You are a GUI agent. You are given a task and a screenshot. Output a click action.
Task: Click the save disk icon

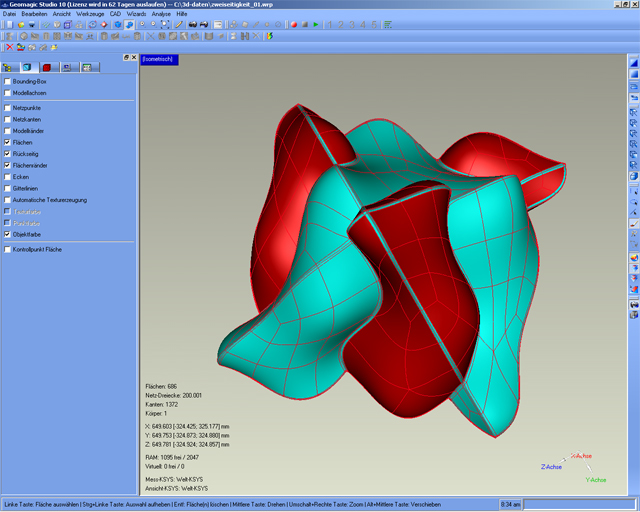tap(32, 25)
